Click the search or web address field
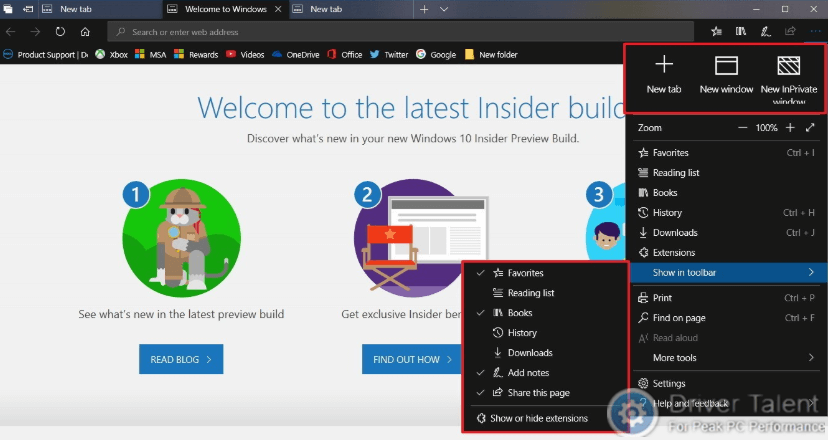 400,32
